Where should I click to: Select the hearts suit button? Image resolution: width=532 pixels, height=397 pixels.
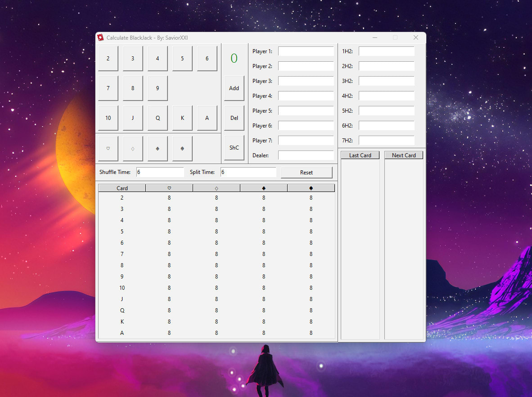[x=108, y=148]
